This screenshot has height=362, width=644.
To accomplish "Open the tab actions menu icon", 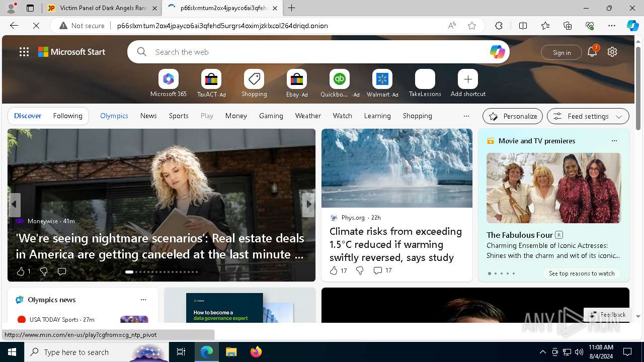I will point(30,8).
